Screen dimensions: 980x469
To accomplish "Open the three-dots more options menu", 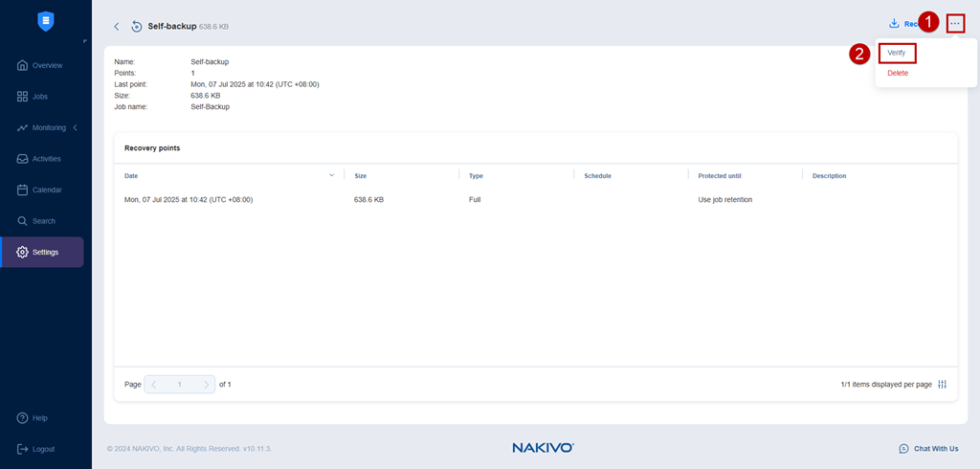I will click(955, 24).
